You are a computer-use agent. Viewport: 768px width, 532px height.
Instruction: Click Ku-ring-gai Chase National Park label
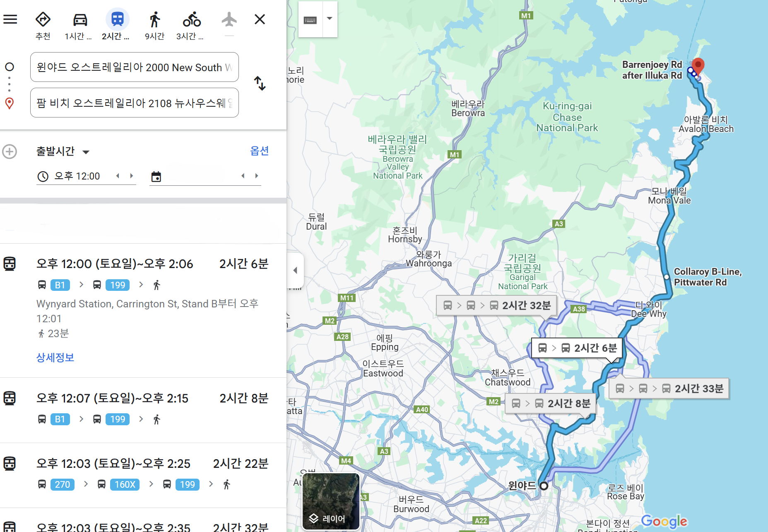click(x=567, y=117)
